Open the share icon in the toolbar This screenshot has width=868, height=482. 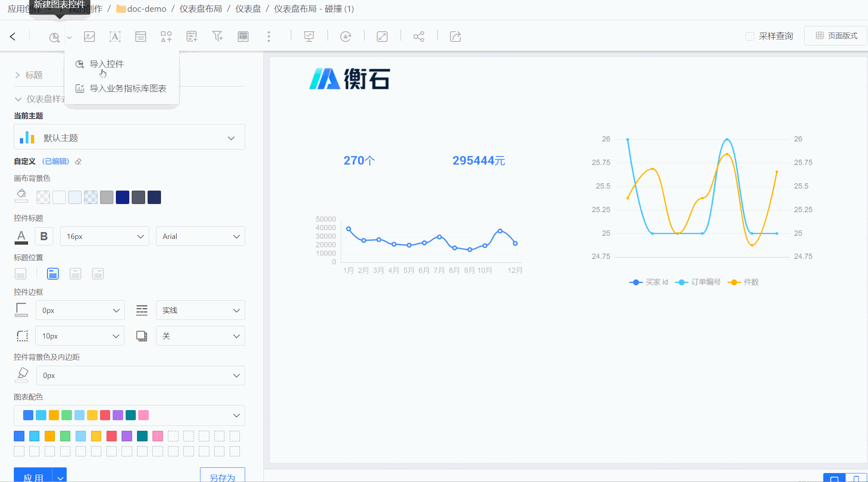419,37
